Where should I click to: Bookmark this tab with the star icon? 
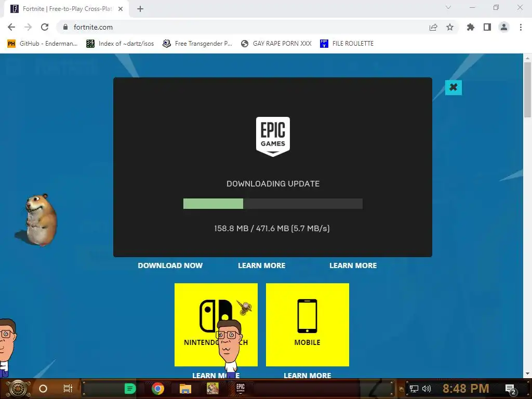point(450,27)
